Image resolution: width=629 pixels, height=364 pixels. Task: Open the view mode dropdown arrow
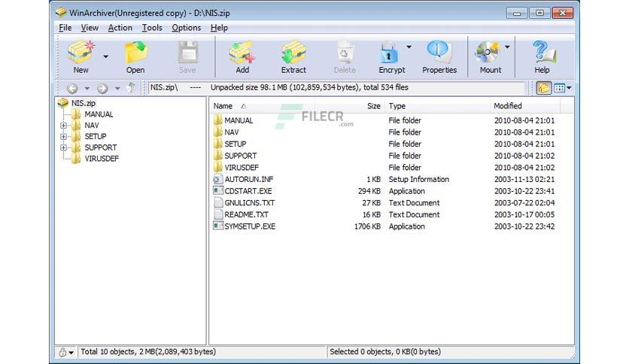[x=569, y=88]
